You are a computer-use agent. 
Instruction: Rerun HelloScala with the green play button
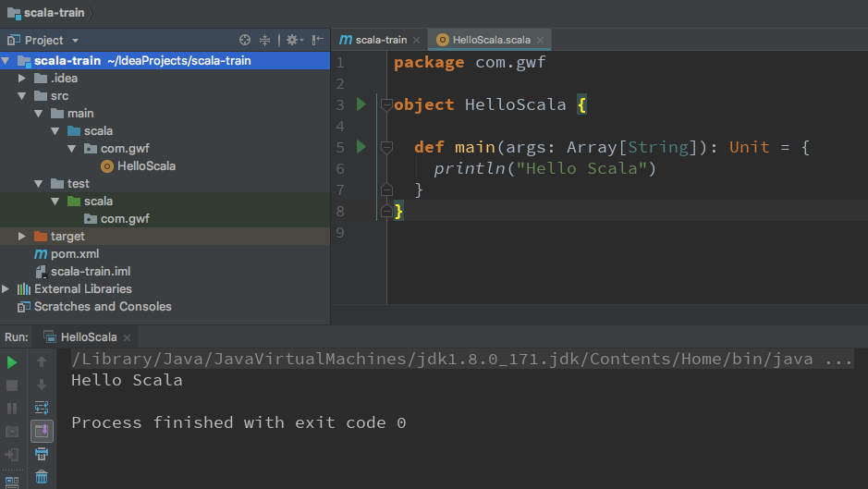(x=12, y=362)
